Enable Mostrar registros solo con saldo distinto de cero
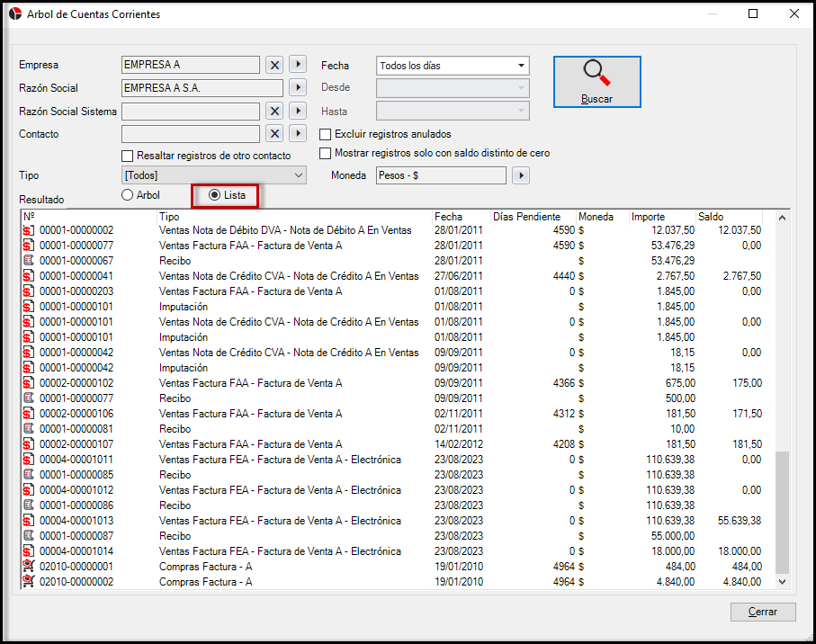 tap(326, 153)
